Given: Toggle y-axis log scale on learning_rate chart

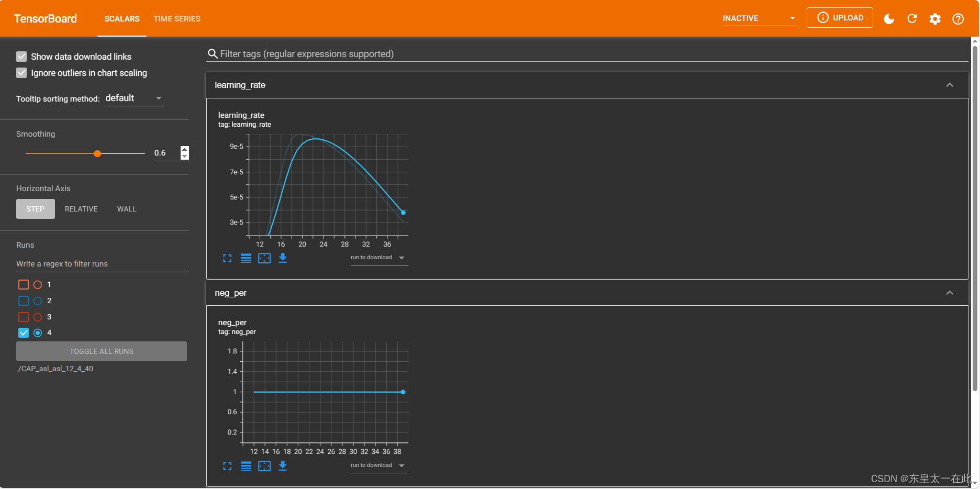Looking at the screenshot, I should [246, 258].
